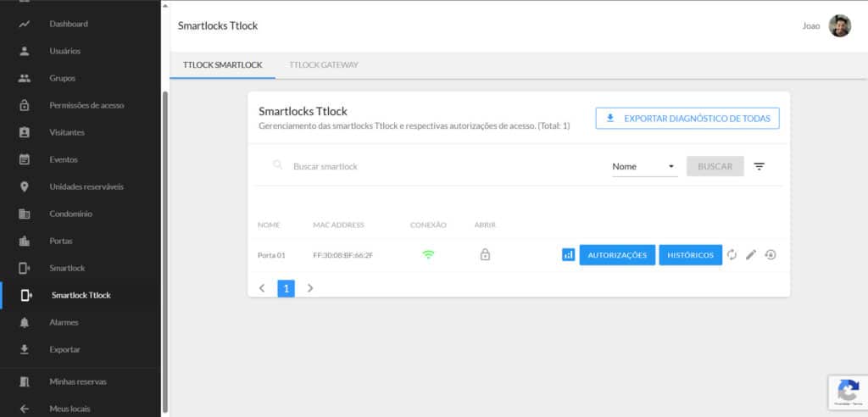Viewport: 868px width, 417px height.
Task: Go to previous page with left chevron
Action: 262,288
